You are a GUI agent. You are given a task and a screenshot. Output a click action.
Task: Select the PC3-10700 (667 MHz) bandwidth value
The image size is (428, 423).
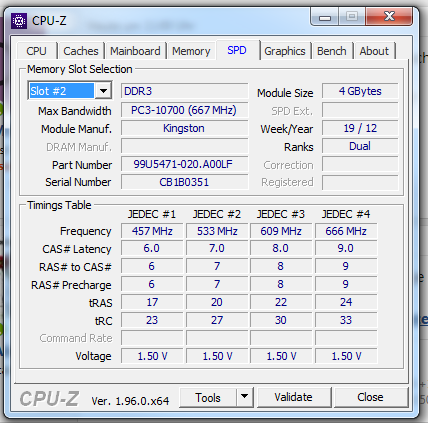(185, 110)
